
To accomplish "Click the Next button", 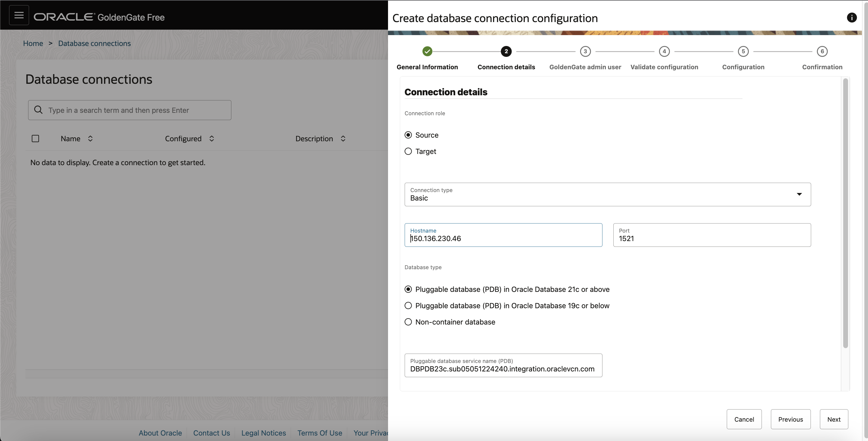I will pos(834,419).
